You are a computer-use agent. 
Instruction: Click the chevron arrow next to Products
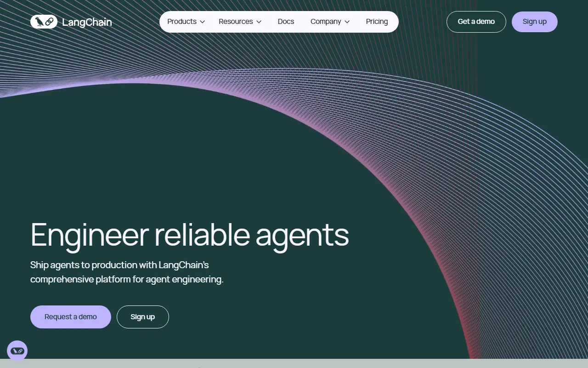(203, 22)
